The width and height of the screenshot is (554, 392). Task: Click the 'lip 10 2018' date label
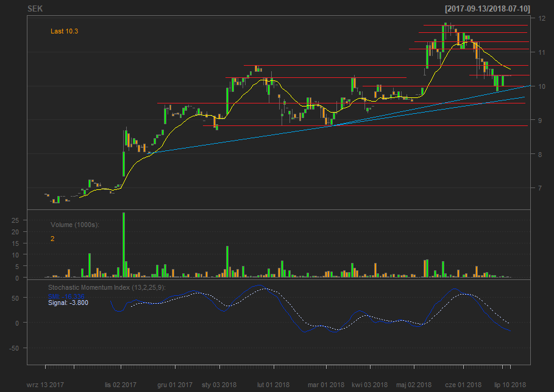[510, 385]
